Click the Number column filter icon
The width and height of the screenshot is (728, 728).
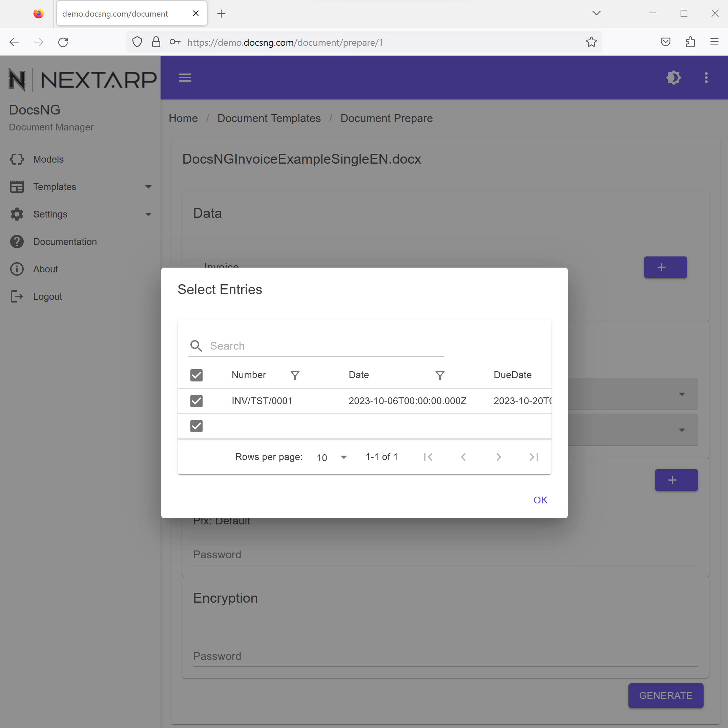click(295, 375)
